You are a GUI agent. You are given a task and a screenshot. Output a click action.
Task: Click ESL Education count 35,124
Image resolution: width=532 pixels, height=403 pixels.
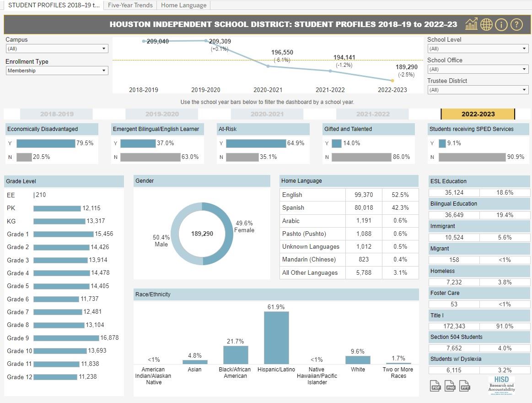(x=454, y=193)
